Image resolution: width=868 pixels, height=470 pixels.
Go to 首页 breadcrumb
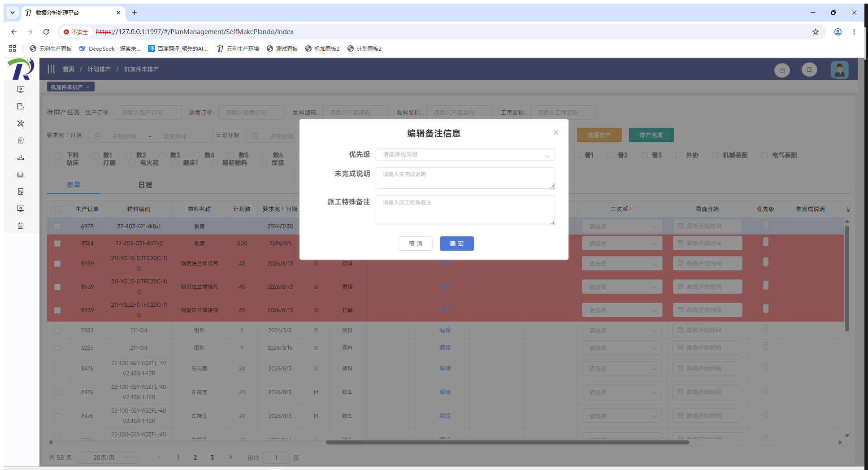(69, 69)
